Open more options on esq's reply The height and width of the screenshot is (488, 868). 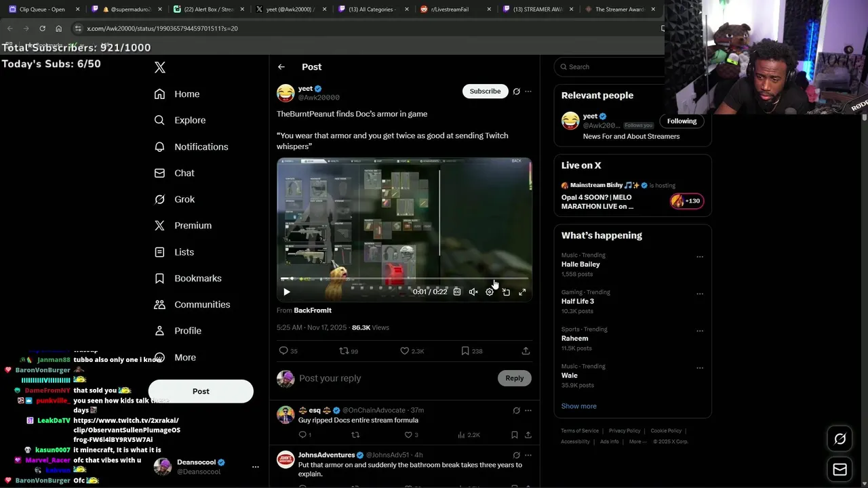pos(528,411)
